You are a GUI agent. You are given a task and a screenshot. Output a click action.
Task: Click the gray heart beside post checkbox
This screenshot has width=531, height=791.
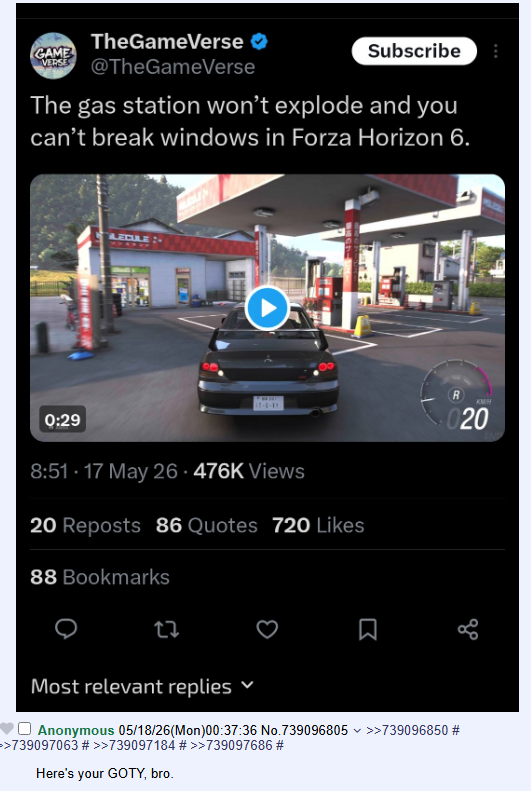click(6, 729)
